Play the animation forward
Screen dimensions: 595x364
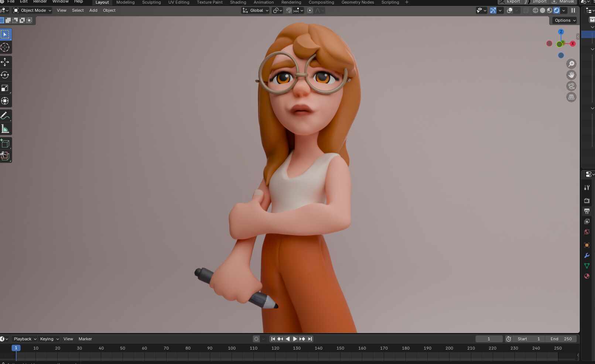tap(295, 339)
